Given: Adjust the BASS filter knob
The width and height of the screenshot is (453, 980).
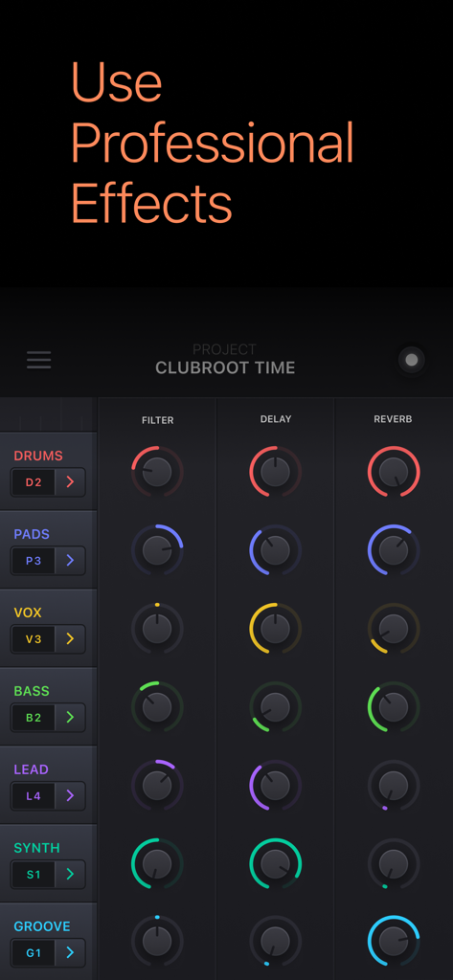Looking at the screenshot, I should pos(157,707).
